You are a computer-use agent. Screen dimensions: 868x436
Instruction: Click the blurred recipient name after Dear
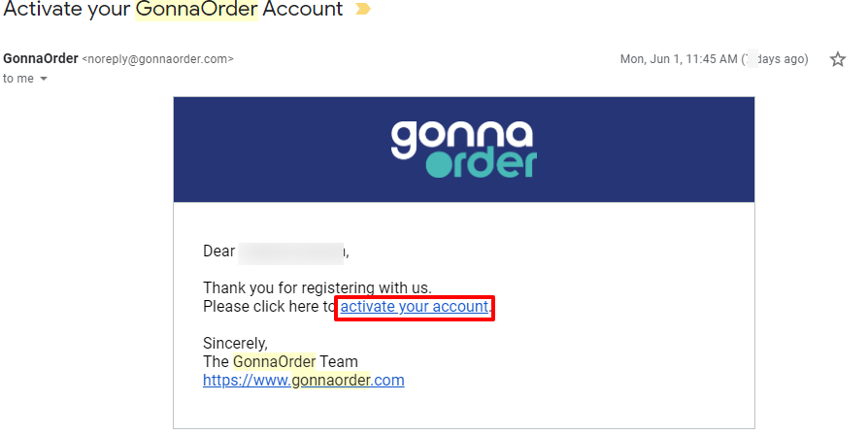(x=290, y=252)
